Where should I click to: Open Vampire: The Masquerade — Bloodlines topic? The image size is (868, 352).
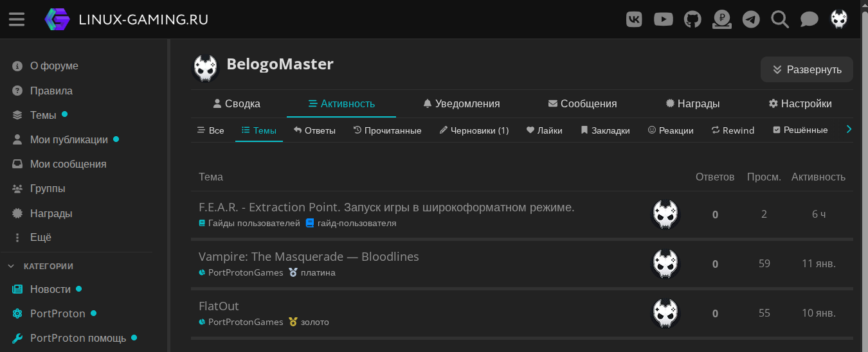click(309, 257)
